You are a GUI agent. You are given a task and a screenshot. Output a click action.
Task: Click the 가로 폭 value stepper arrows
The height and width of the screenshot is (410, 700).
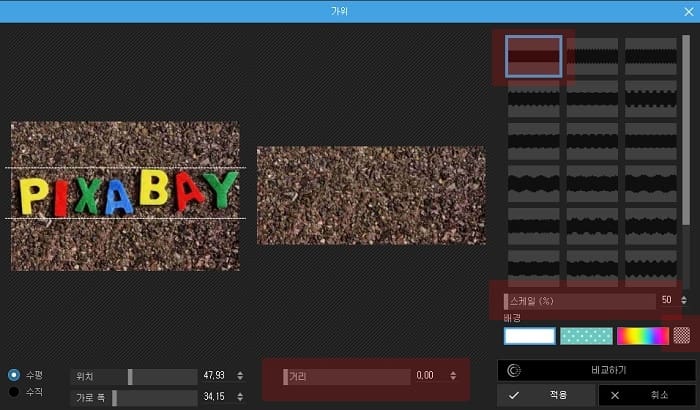240,397
